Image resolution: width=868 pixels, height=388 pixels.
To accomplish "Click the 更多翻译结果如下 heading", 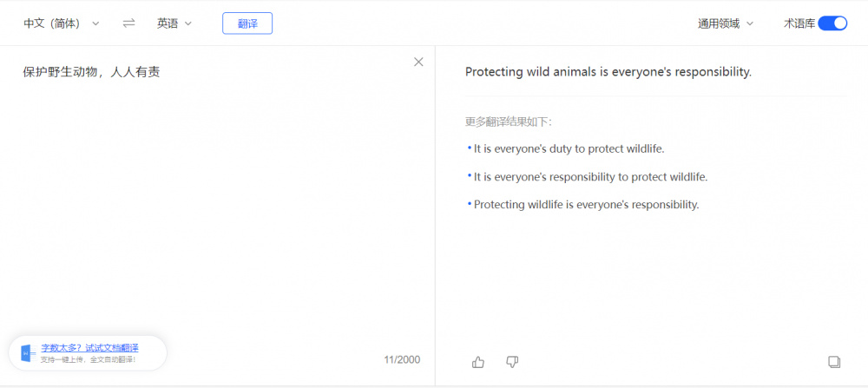I will (508, 122).
